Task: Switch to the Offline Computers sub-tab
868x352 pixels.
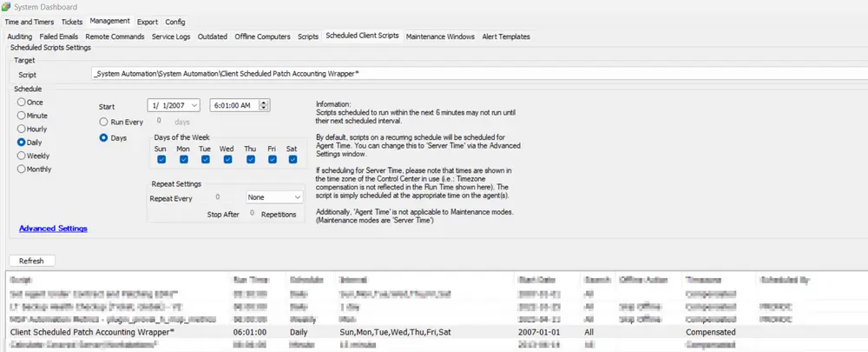Action: coord(262,37)
